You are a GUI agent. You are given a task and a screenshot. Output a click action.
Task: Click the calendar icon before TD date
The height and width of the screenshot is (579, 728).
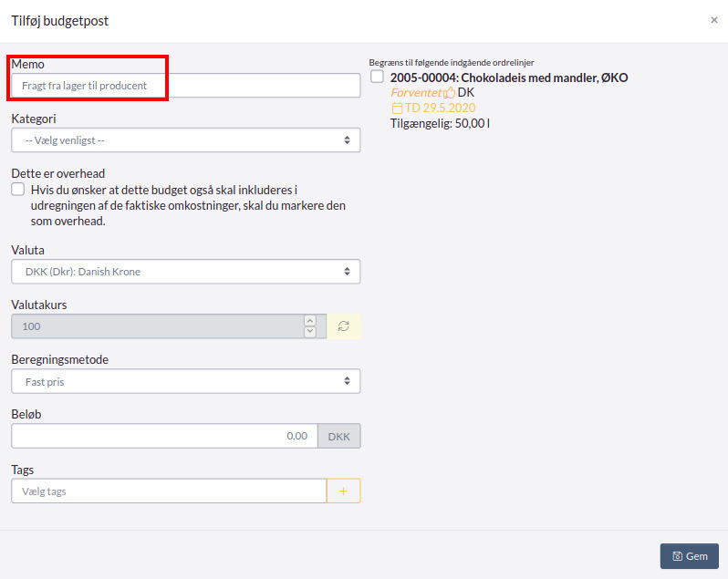397,108
